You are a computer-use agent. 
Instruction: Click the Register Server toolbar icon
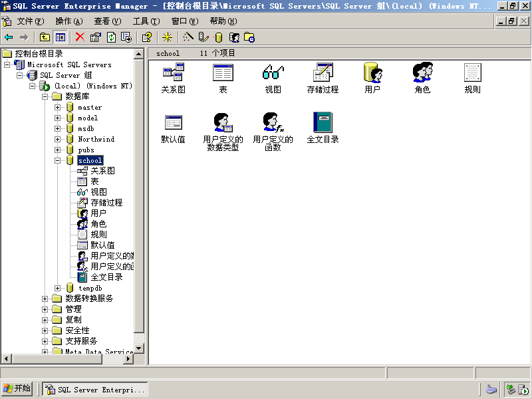click(203, 37)
